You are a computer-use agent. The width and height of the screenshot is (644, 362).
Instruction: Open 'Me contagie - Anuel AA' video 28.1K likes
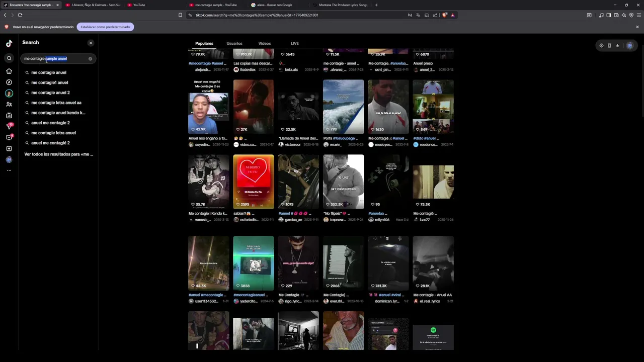[433, 263]
